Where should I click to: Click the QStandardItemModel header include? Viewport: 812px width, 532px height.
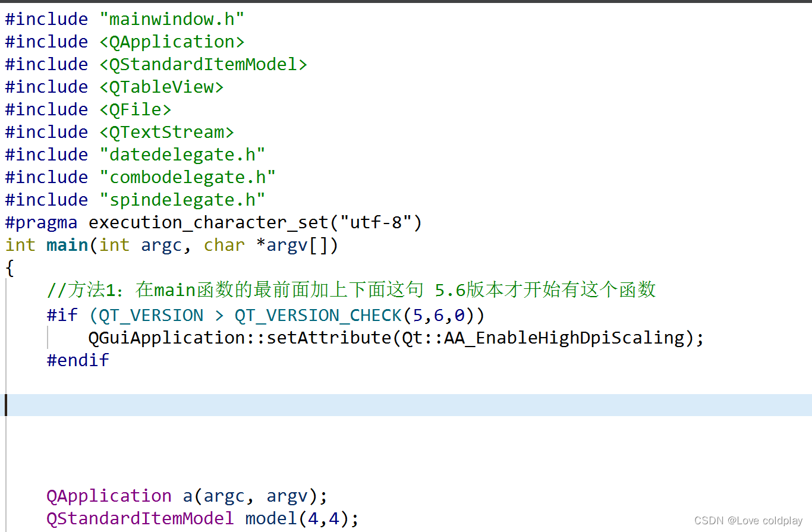click(x=155, y=64)
